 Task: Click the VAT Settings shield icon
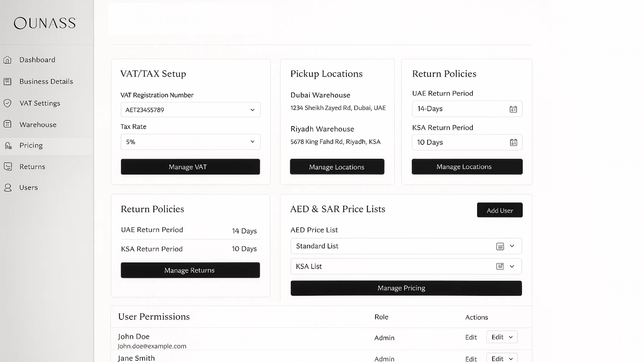coord(8,103)
